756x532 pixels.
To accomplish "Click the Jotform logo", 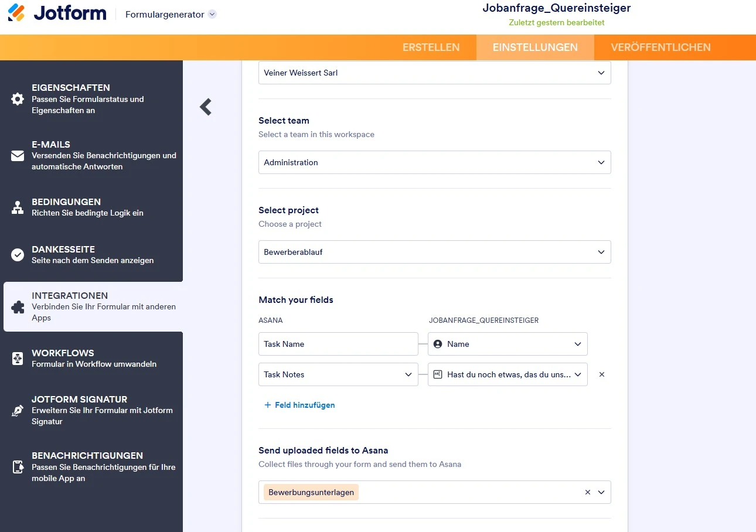I will 56,13.
